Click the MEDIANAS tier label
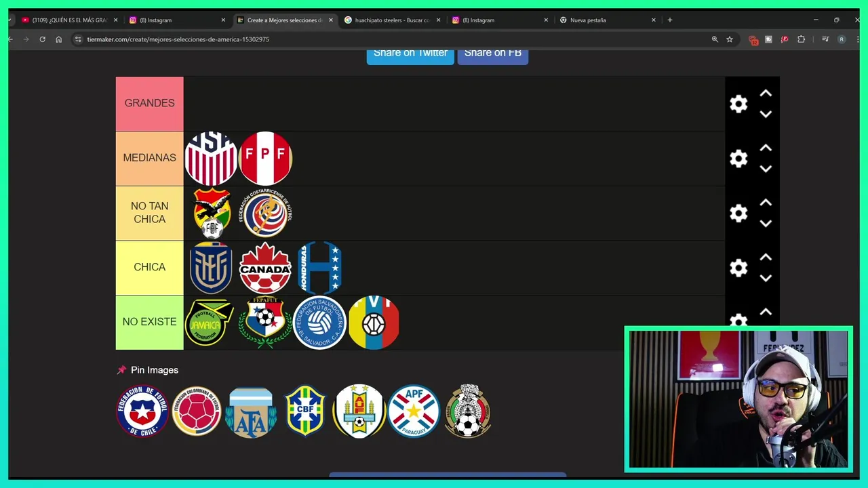868x488 pixels. coord(149,159)
